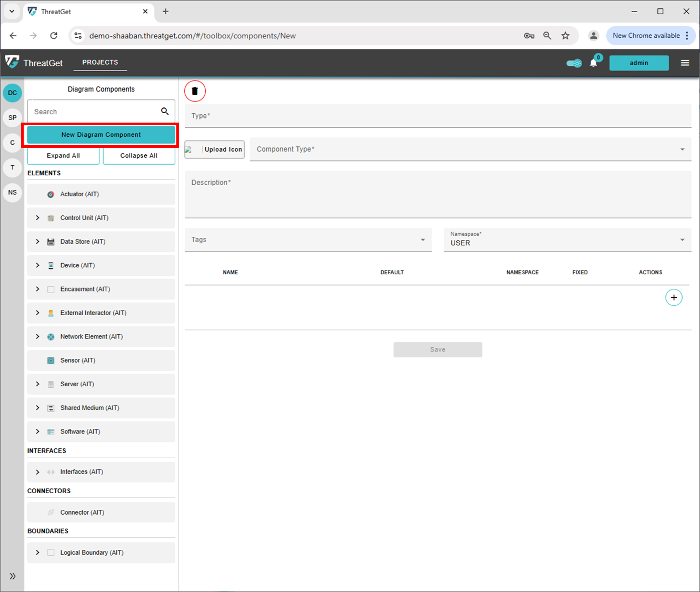700x592 pixels.
Task: Click inside the Description text field
Action: click(x=437, y=195)
